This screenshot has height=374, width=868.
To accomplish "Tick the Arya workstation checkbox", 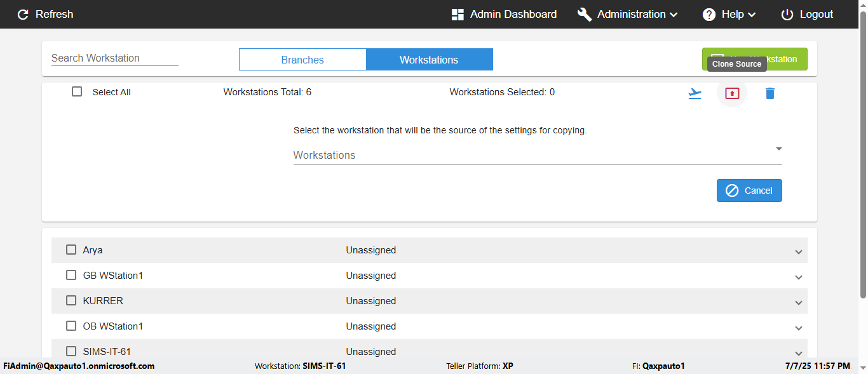I will tap(71, 250).
